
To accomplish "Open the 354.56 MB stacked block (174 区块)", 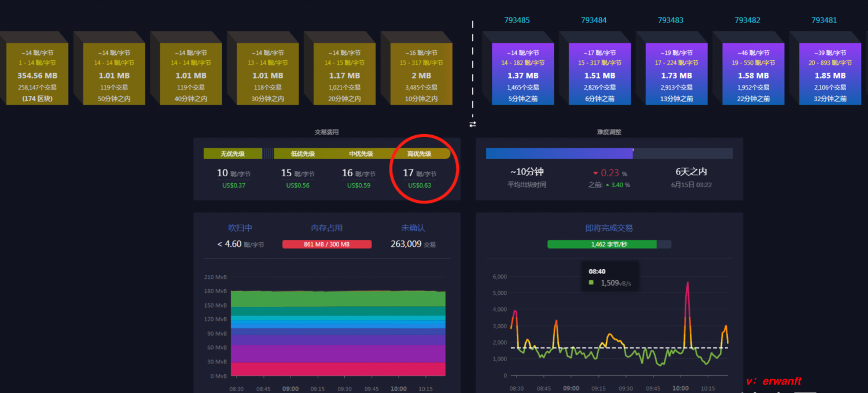I will point(37,74).
